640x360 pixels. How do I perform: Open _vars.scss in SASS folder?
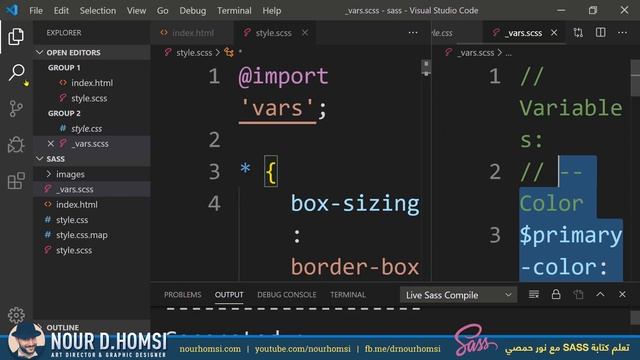click(x=92, y=189)
